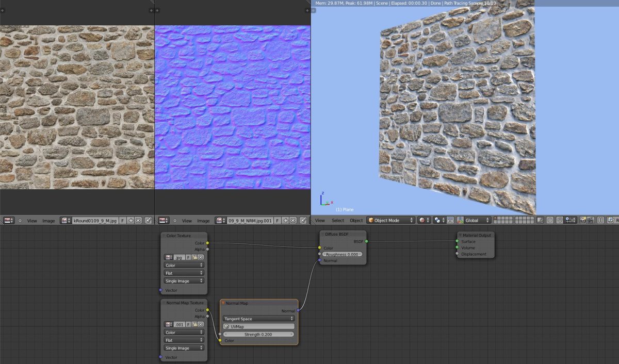The image size is (619, 364).
Task: Open the left image editor type selector icon
Action: 9,220
